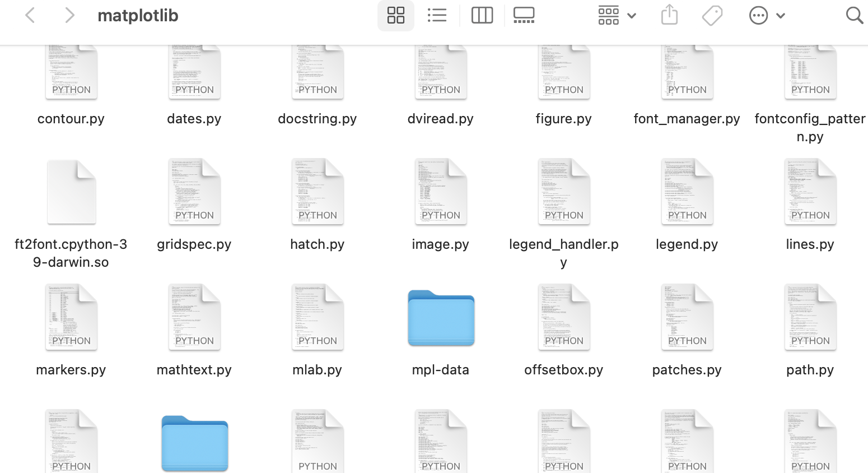Select the contour.py file icon
Image resolution: width=868 pixels, height=473 pixels.
[71, 72]
